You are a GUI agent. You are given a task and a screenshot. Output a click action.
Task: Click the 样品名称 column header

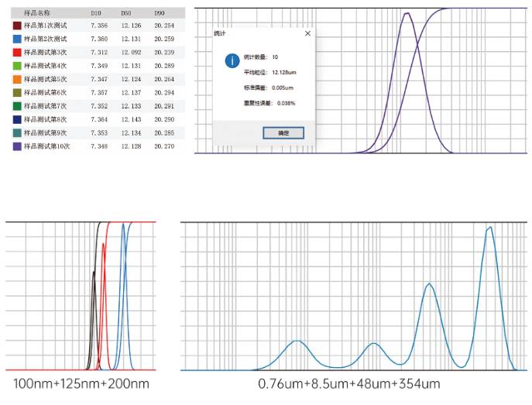37,13
